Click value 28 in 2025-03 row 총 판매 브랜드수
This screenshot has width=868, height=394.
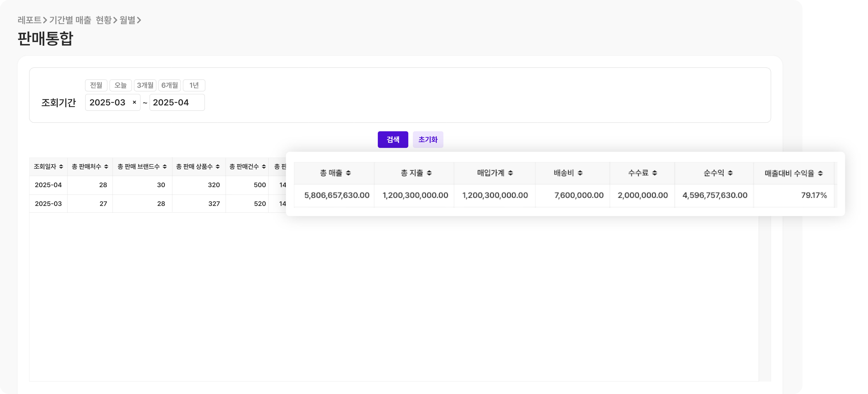pyautogui.click(x=161, y=204)
